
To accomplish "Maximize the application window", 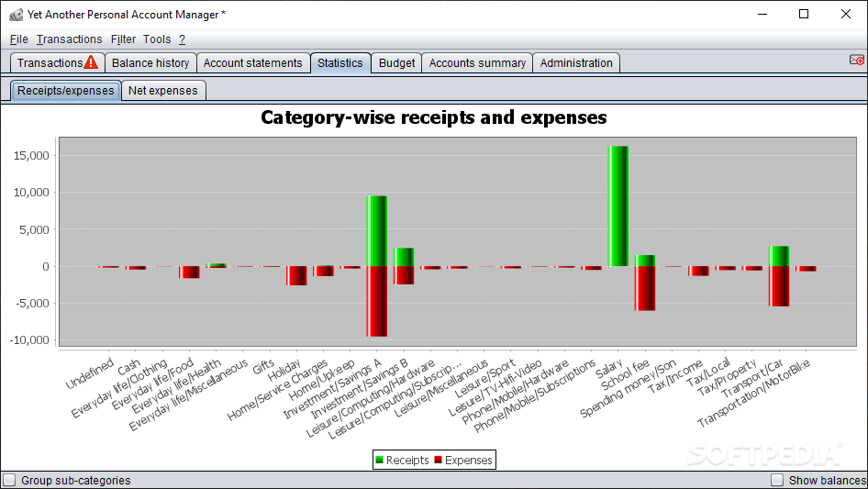I will click(x=804, y=15).
